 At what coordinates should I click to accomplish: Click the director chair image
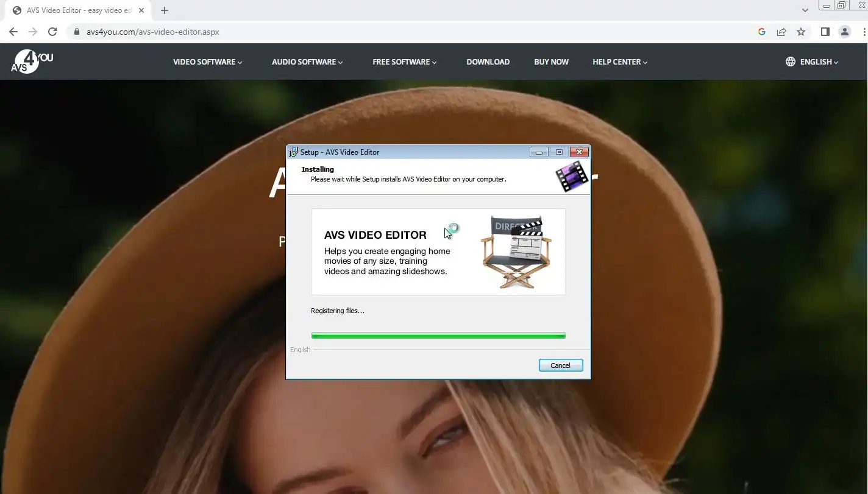(516, 252)
